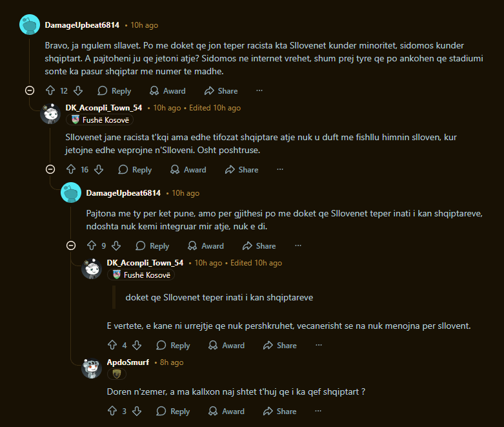Collapse the 16-point reply thread
The height and width of the screenshot is (427, 504).
click(50, 170)
